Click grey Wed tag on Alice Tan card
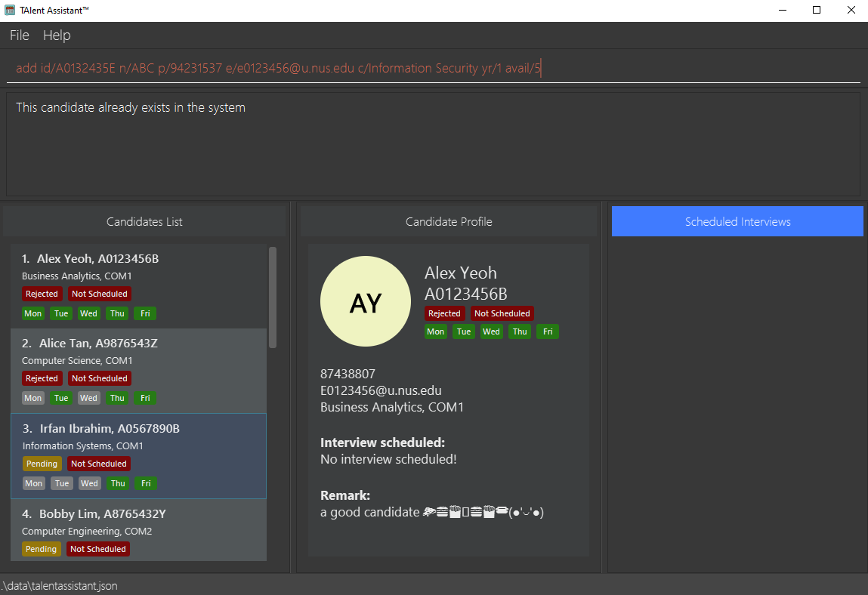Image resolution: width=868 pixels, height=595 pixels. coord(88,398)
